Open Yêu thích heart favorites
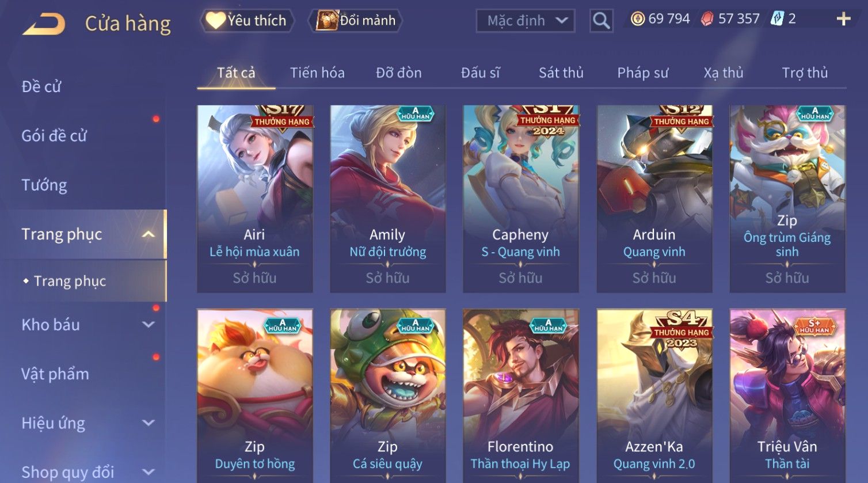The height and width of the screenshot is (483, 868). click(248, 21)
